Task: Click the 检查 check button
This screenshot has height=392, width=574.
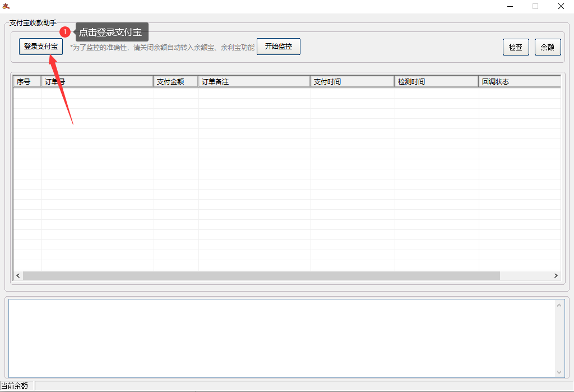Action: (516, 47)
